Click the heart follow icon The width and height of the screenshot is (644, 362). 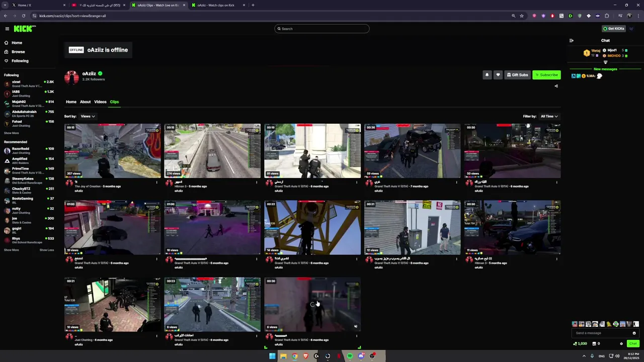[x=498, y=75]
